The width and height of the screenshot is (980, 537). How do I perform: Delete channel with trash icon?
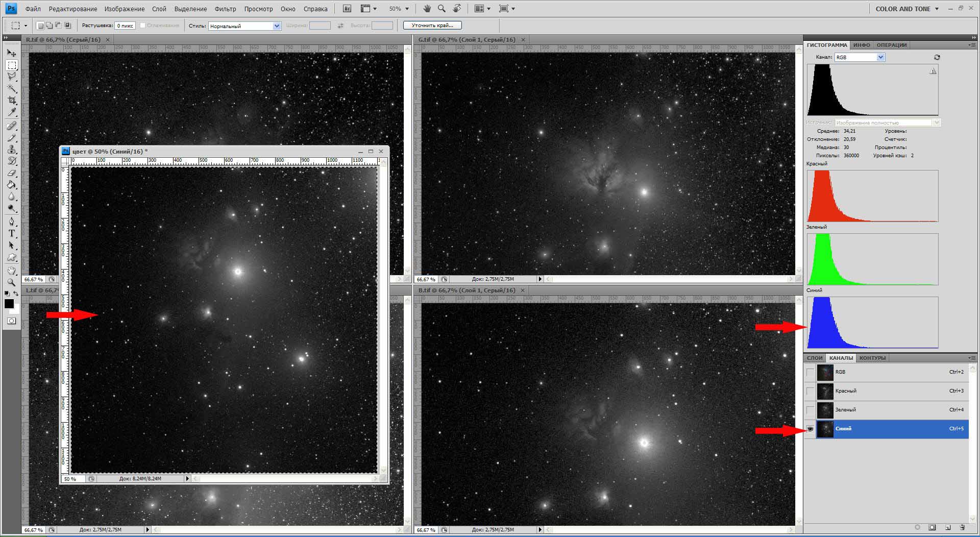click(962, 527)
